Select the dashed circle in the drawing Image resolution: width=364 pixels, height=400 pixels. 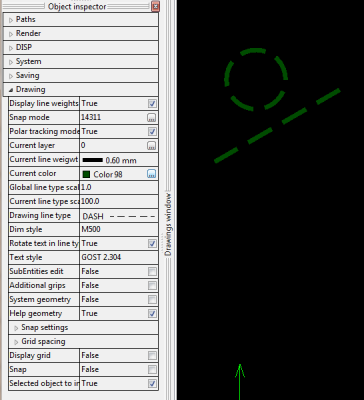[256, 79]
